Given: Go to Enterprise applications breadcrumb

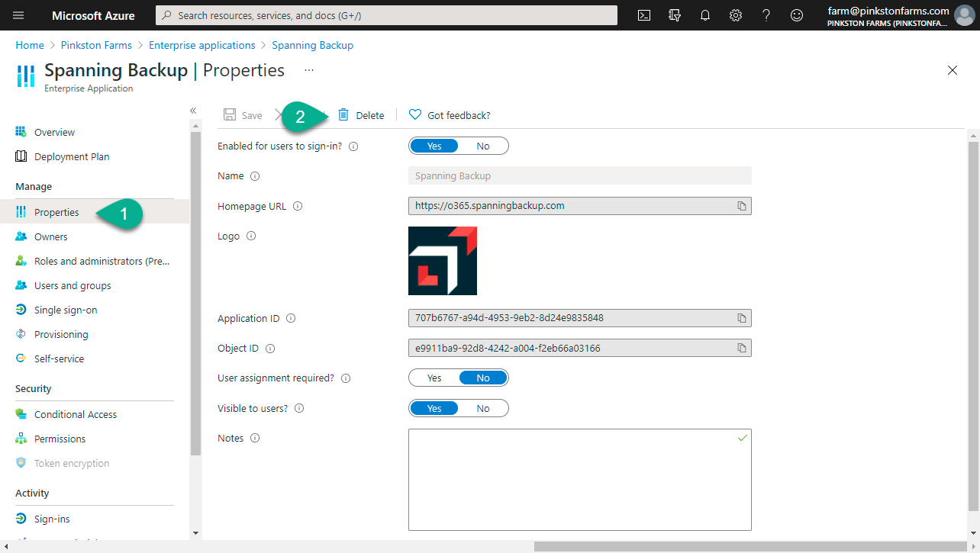Looking at the screenshot, I should point(202,45).
